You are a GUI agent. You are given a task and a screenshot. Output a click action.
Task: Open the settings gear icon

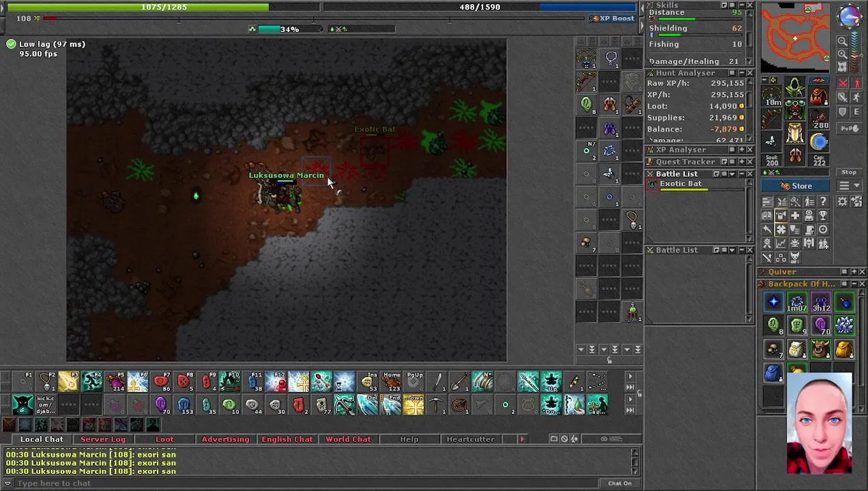coord(842,201)
